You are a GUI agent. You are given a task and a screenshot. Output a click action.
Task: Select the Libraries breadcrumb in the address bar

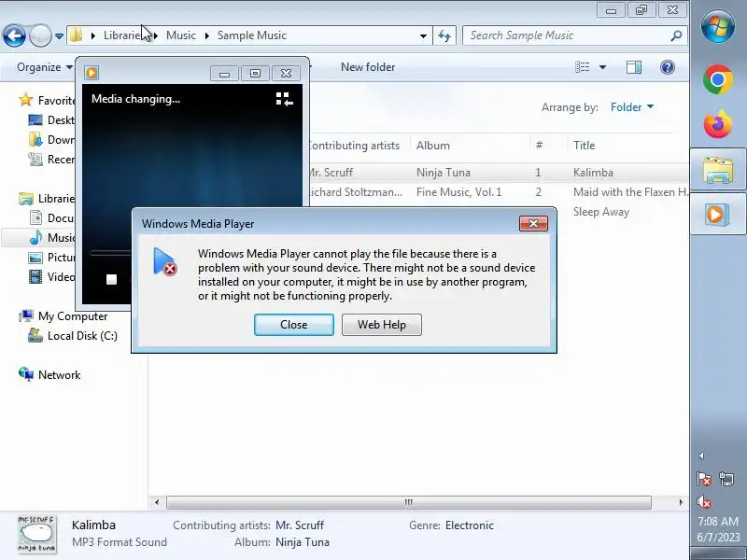pyautogui.click(x=122, y=35)
